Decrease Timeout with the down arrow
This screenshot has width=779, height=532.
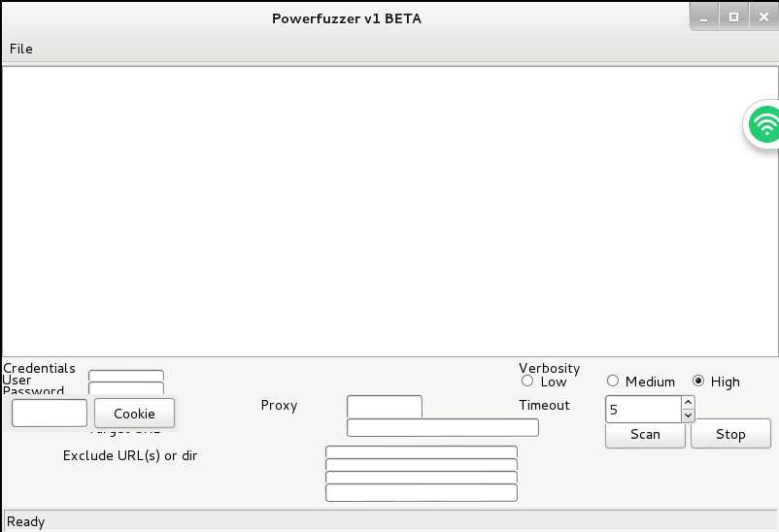pos(688,416)
